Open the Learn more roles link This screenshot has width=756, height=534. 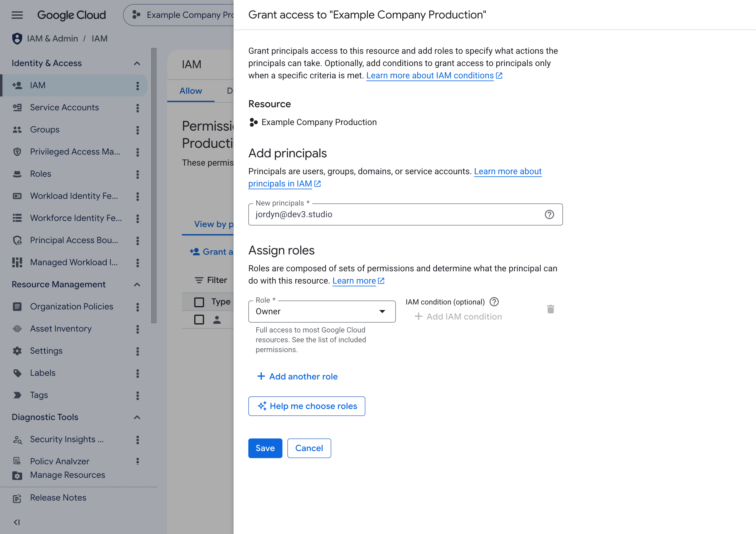(x=358, y=281)
